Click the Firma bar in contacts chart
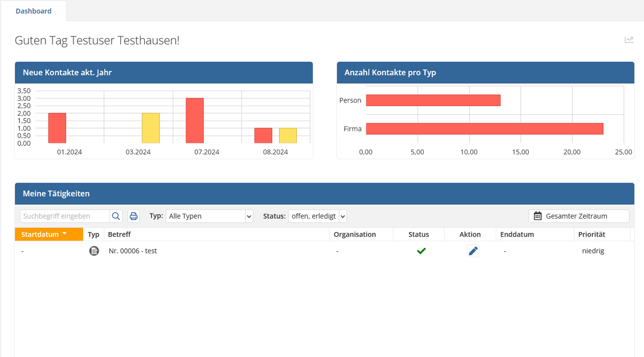This screenshot has height=357, width=644. point(484,129)
